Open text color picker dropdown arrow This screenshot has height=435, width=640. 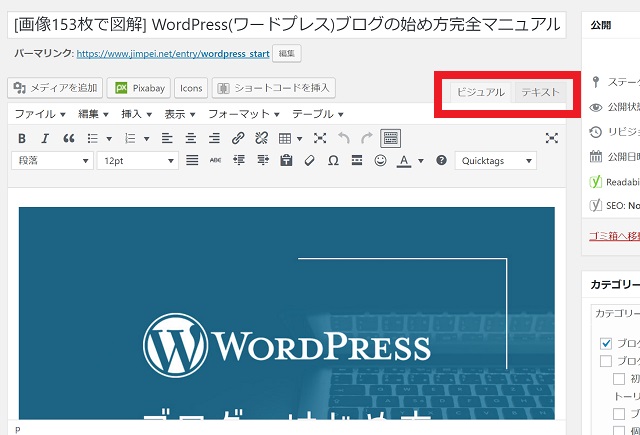click(x=421, y=161)
